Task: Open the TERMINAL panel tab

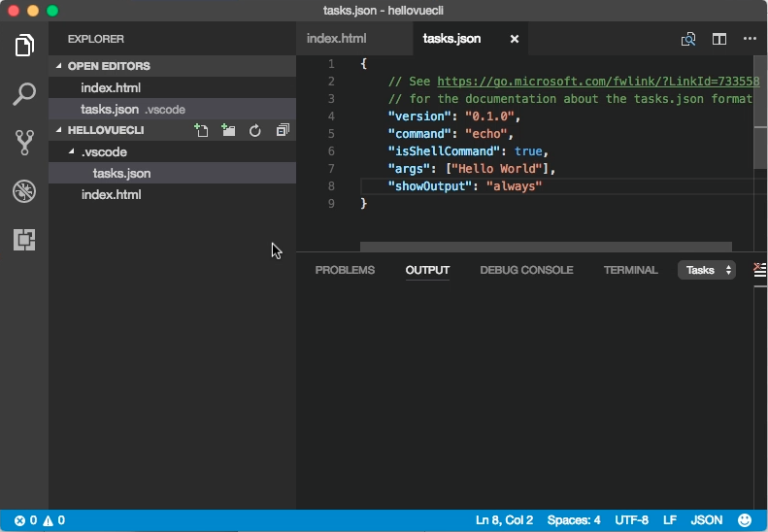Action: (x=630, y=270)
